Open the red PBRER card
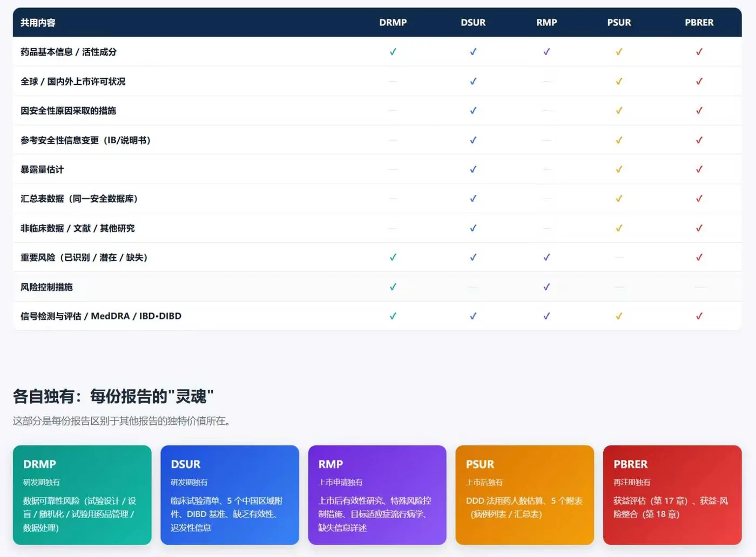 tap(672, 495)
